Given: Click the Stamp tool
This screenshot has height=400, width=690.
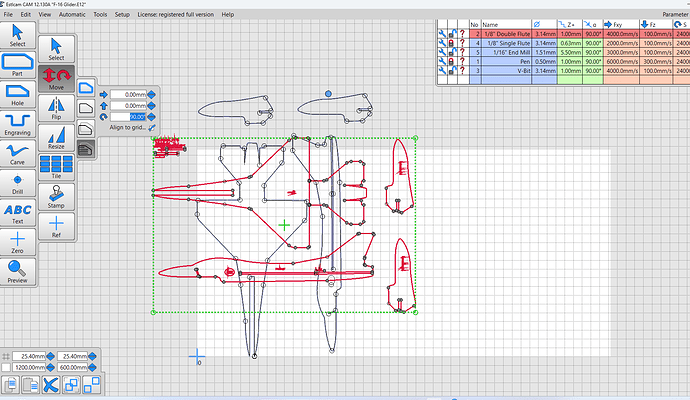Looking at the screenshot, I should 56,195.
